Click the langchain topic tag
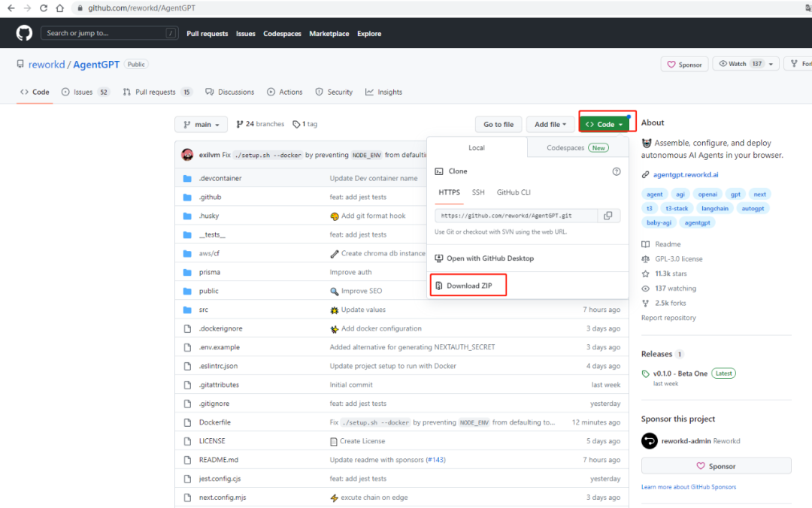Screen dimensions: 812x508 [715, 209]
